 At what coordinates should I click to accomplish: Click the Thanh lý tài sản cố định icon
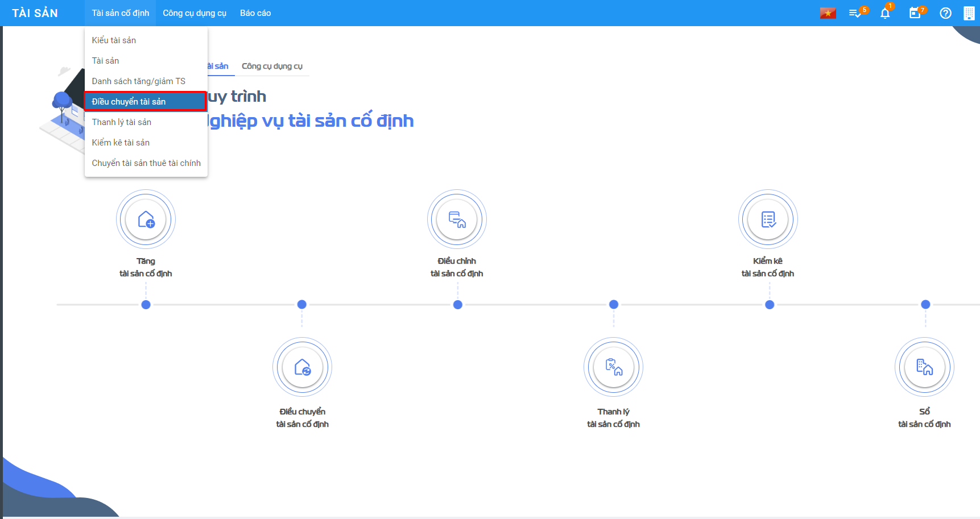(613, 368)
